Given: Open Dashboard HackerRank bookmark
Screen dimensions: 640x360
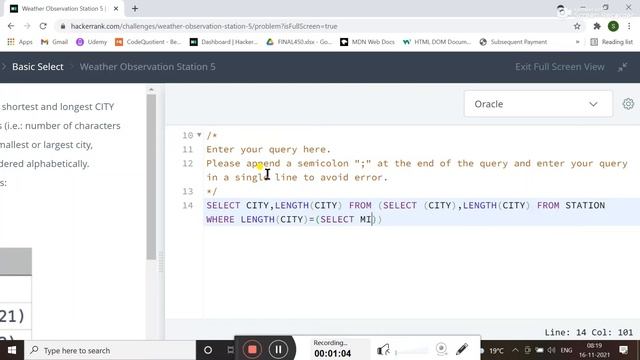Looking at the screenshot, I should [224, 42].
